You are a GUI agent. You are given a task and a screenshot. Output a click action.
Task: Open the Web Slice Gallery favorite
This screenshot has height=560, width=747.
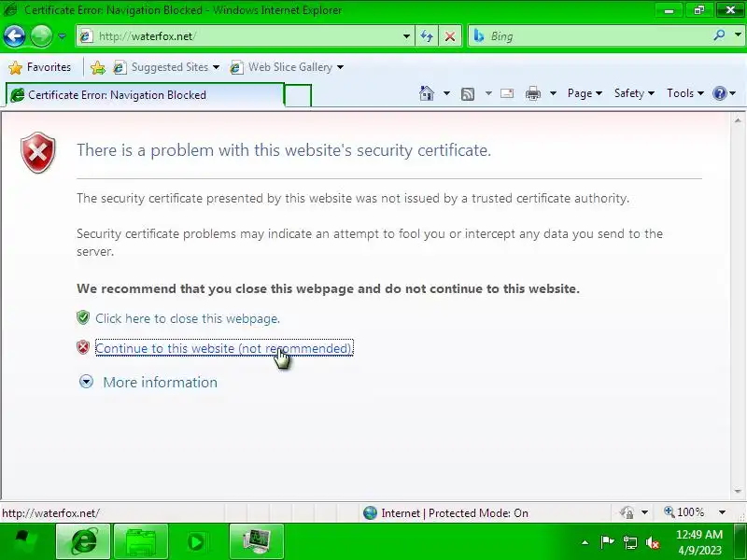coord(281,67)
